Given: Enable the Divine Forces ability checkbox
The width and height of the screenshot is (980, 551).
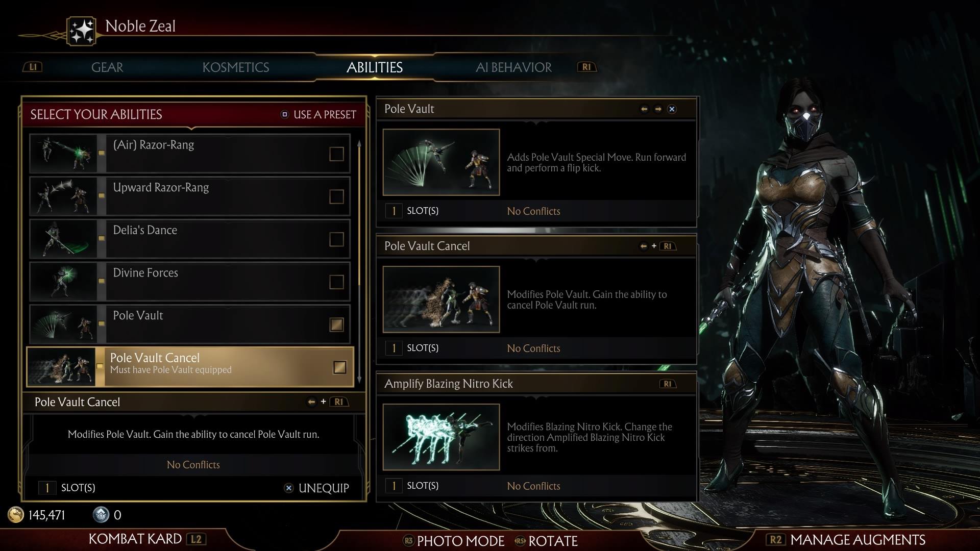Looking at the screenshot, I should coord(336,282).
